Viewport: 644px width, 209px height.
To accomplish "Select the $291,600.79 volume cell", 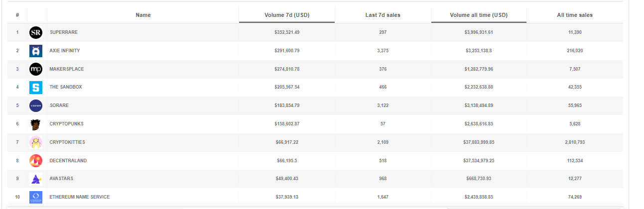I will [287, 51].
